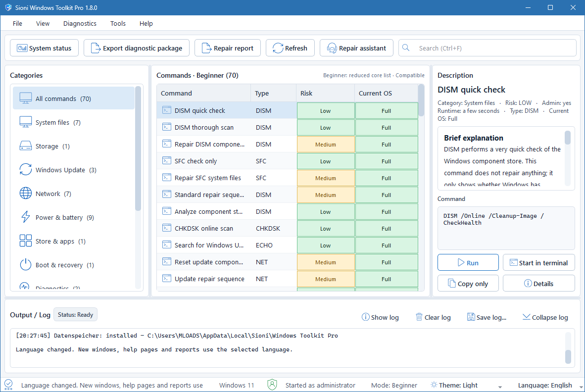Click the Status: Ready badge
585x392 pixels.
click(75, 314)
